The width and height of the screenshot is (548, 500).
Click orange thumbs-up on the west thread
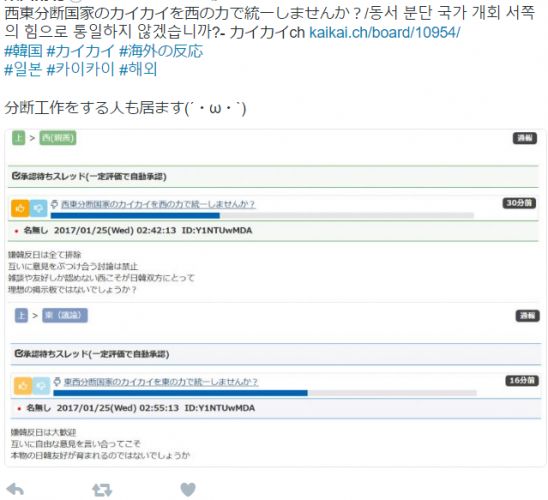pyautogui.click(x=20, y=208)
